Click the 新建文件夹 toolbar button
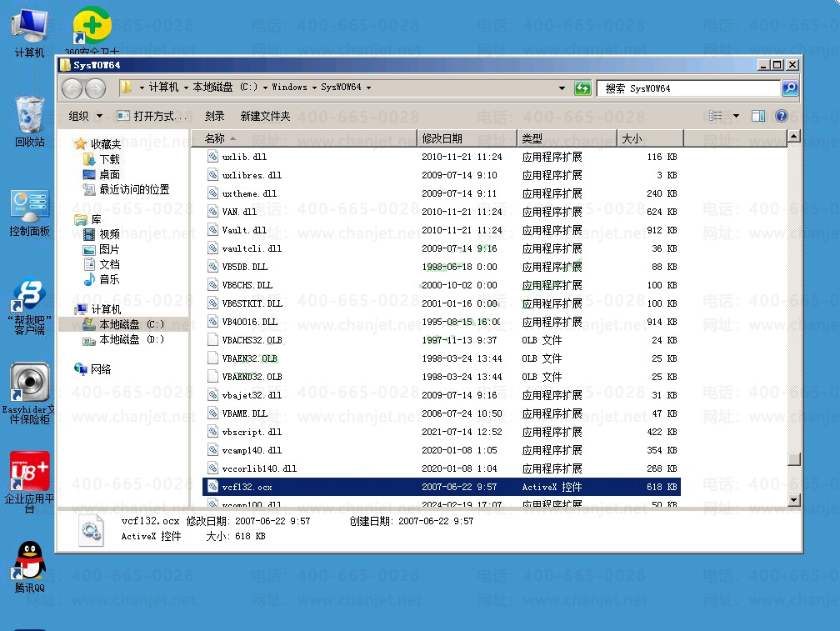The width and height of the screenshot is (840, 631). pyautogui.click(x=265, y=116)
